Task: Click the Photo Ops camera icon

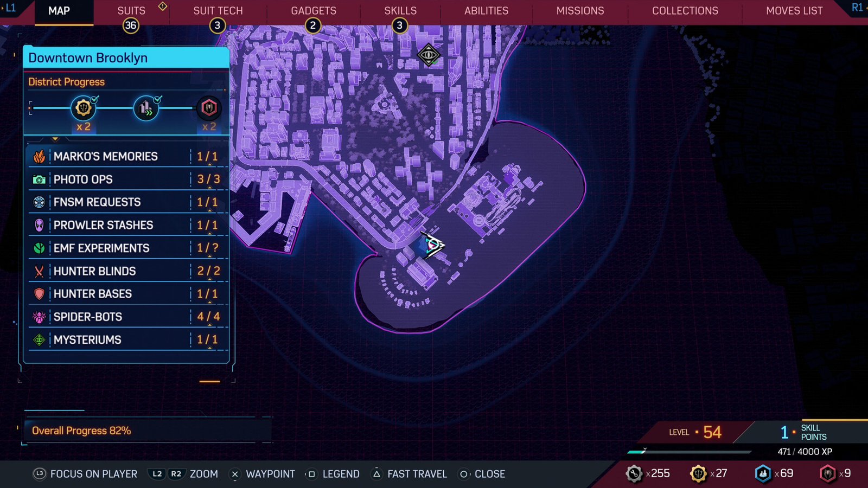Action: click(x=39, y=179)
